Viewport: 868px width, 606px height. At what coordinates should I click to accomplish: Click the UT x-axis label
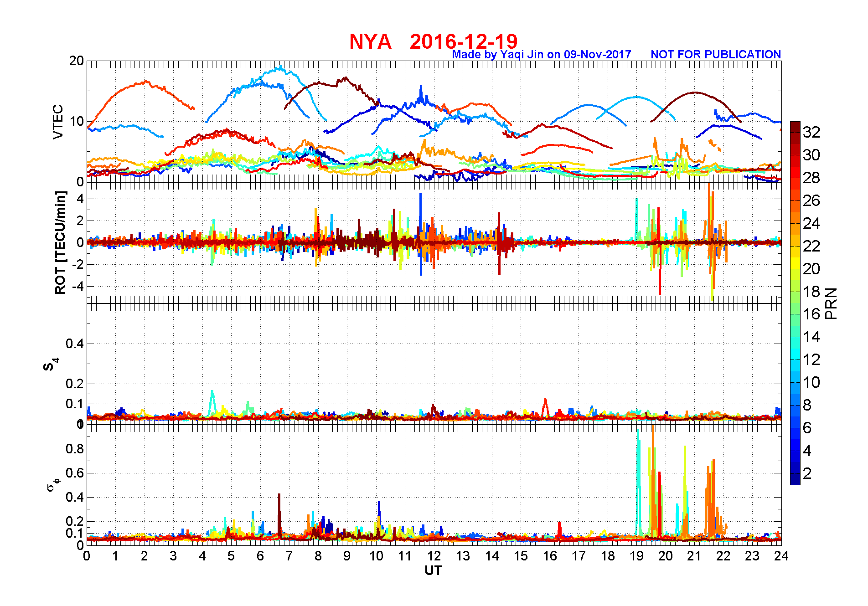[x=433, y=570]
